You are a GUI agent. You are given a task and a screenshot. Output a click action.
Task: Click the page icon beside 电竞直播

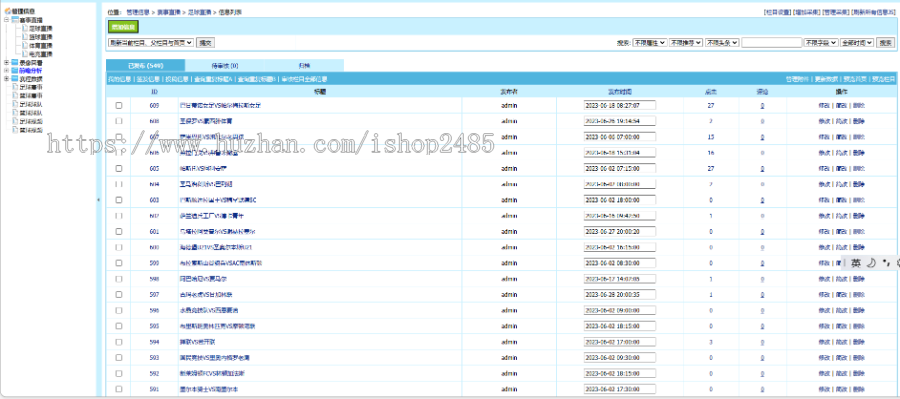(25, 54)
